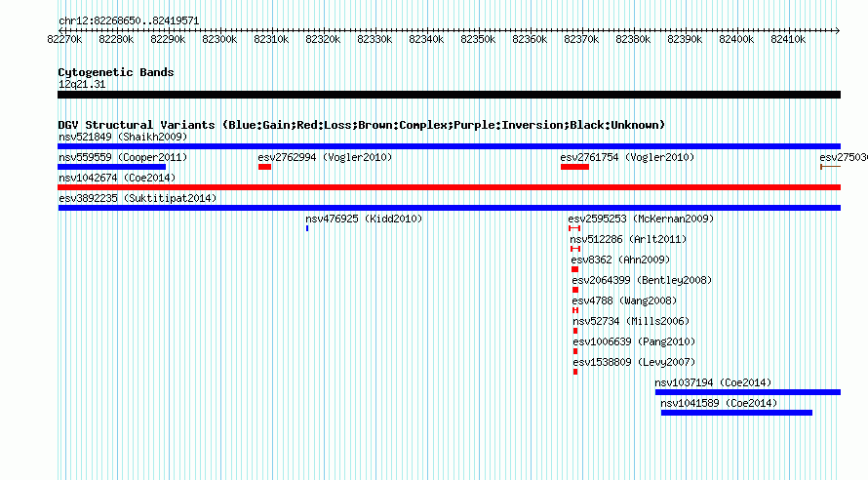Click the chr12:82268650..82419571 coordinates label
868x480 pixels.
pos(129,21)
